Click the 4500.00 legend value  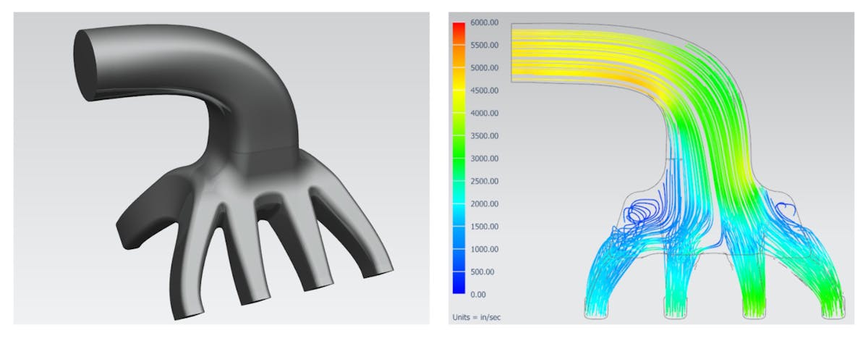pos(485,90)
